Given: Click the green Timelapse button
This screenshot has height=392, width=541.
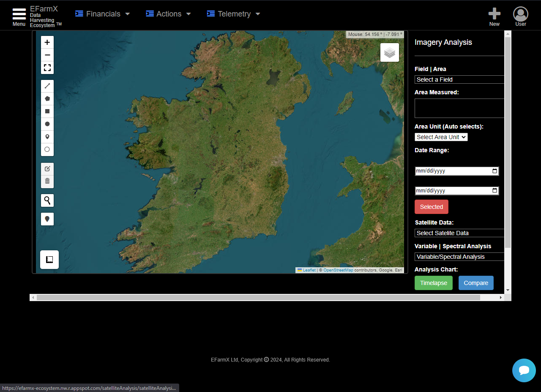Looking at the screenshot, I should (x=433, y=283).
